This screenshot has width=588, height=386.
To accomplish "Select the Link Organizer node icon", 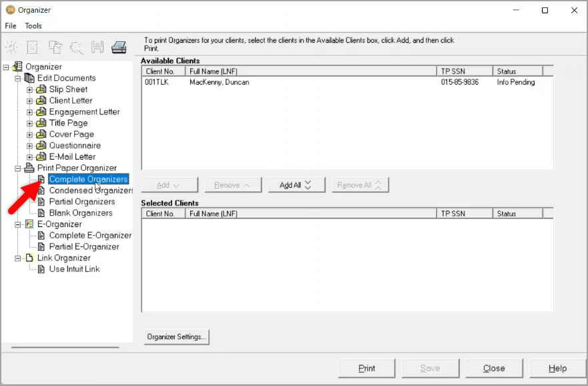I will point(29,258).
